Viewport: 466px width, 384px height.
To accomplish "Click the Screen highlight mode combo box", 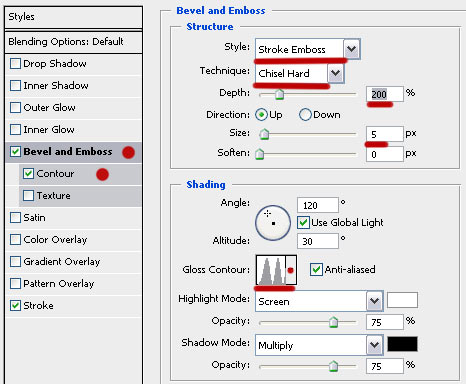I will click(x=319, y=301).
